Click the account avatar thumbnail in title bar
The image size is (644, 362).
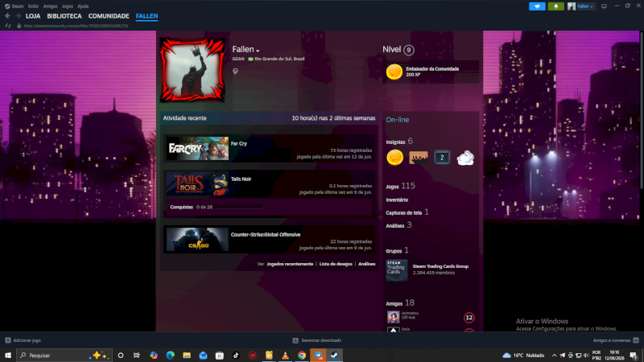(x=572, y=6)
